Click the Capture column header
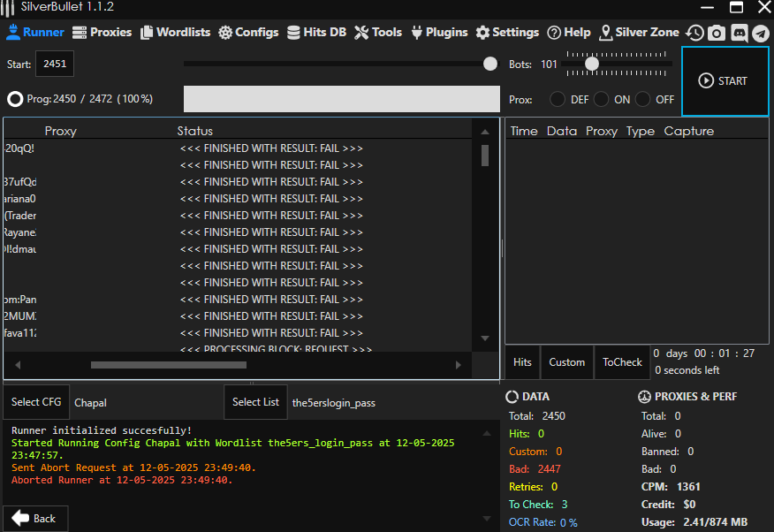The image size is (774, 532). tap(688, 131)
